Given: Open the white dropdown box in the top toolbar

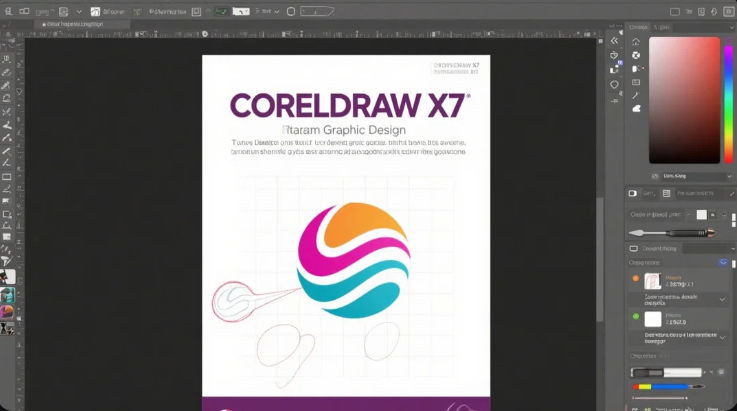Looking at the screenshot, I should point(241,11).
